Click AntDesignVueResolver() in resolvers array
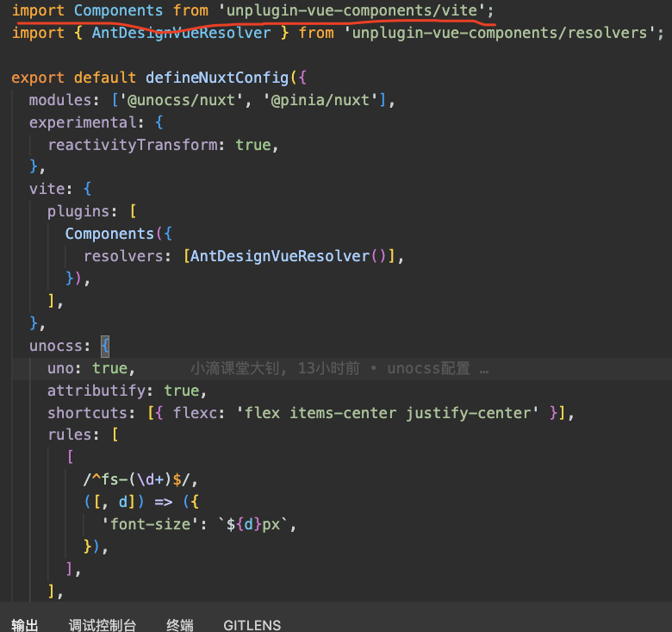Screen dimensions: 672x632 288,256
